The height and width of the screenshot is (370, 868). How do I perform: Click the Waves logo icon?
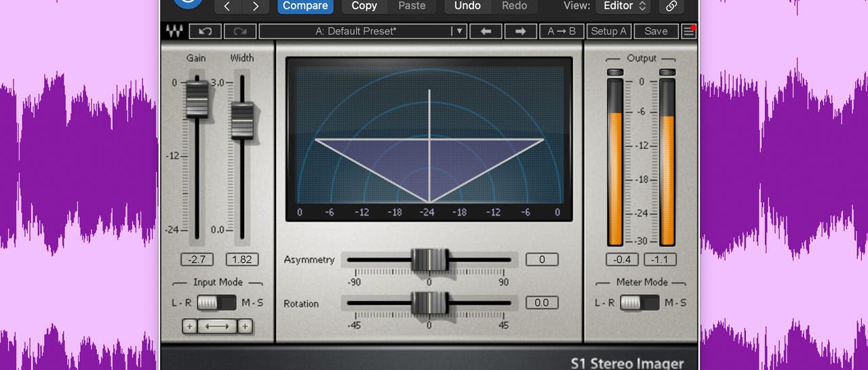pyautogui.click(x=174, y=31)
